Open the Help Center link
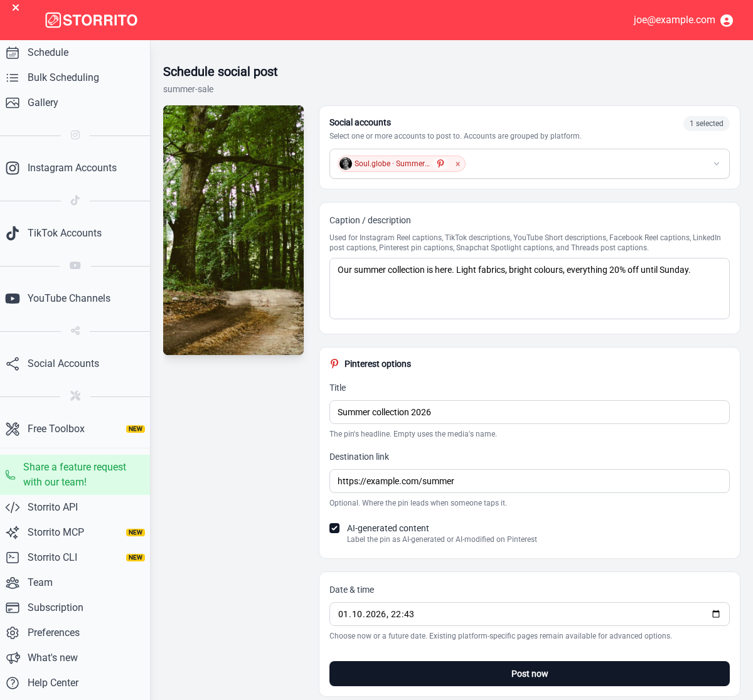Viewport: 753px width, 700px height. coord(75,683)
